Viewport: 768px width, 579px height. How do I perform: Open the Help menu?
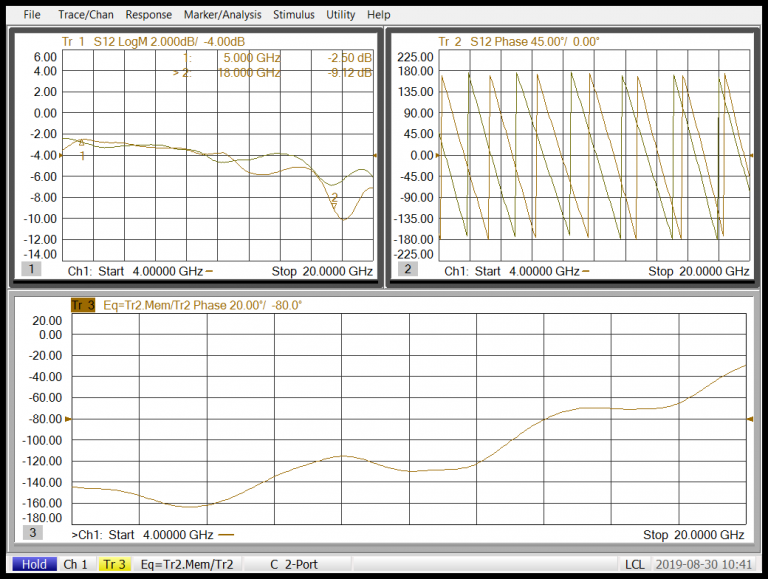pos(379,15)
